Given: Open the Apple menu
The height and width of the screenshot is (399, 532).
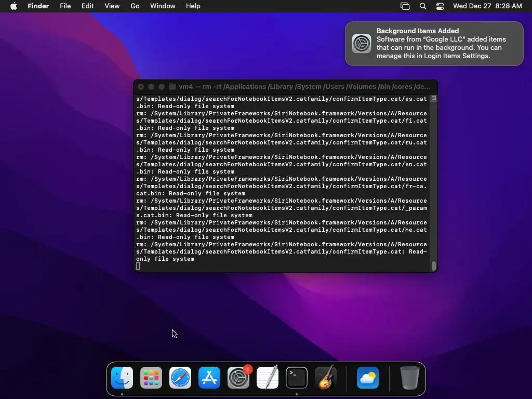Looking at the screenshot, I should [14, 6].
